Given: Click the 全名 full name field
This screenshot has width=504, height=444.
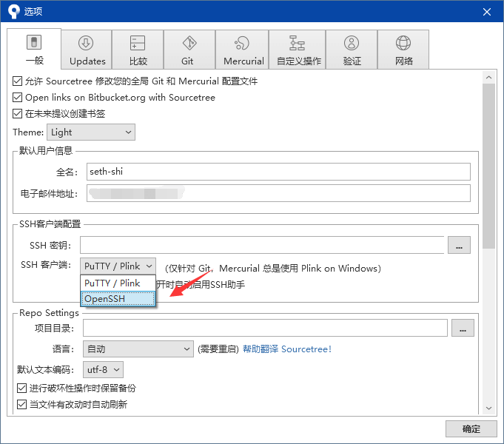Looking at the screenshot, I should click(278, 172).
